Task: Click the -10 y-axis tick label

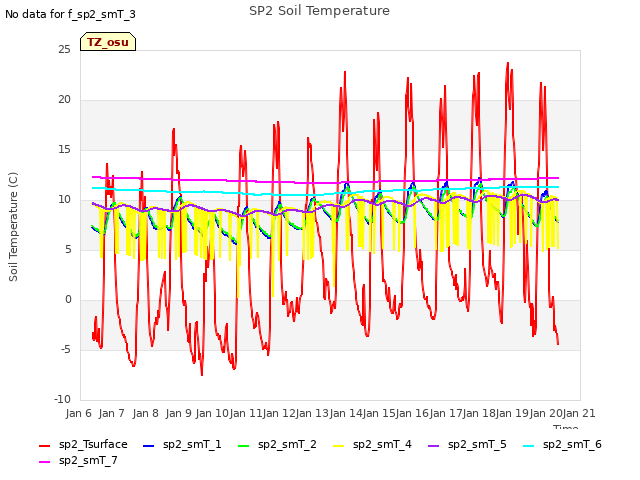Action: coord(62,400)
